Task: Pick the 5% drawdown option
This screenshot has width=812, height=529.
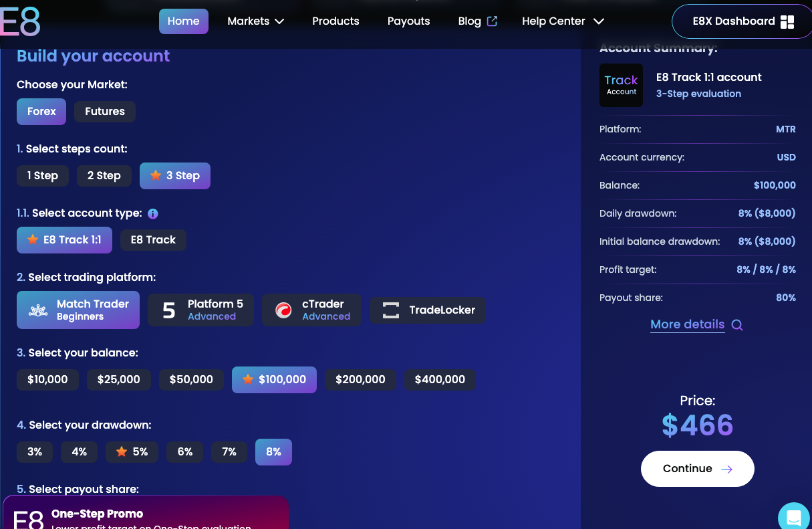Action: click(132, 452)
